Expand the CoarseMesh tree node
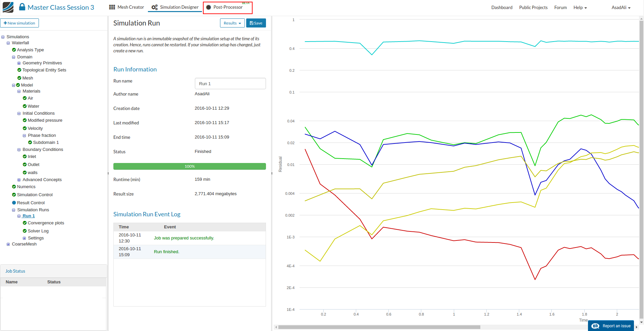Viewport: 644px width, 331px height. point(8,244)
